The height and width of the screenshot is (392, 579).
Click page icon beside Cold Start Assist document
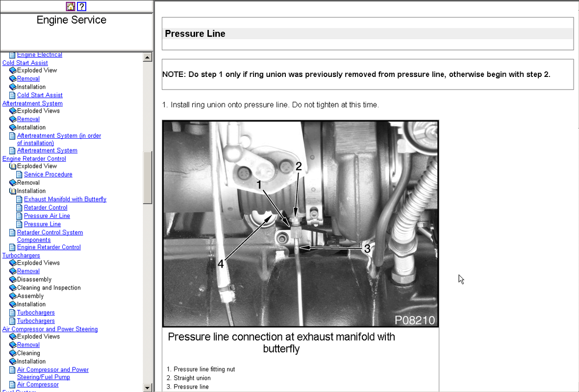12,95
